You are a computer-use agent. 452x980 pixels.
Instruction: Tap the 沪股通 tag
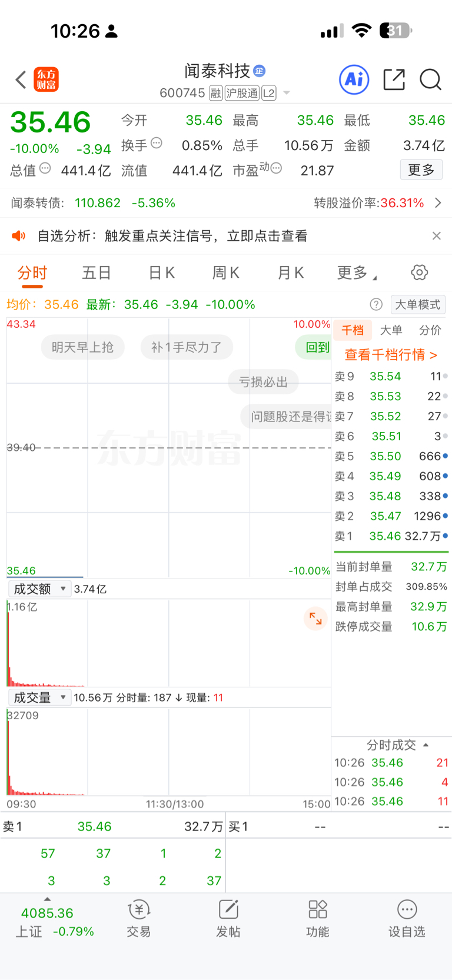pyautogui.click(x=242, y=93)
